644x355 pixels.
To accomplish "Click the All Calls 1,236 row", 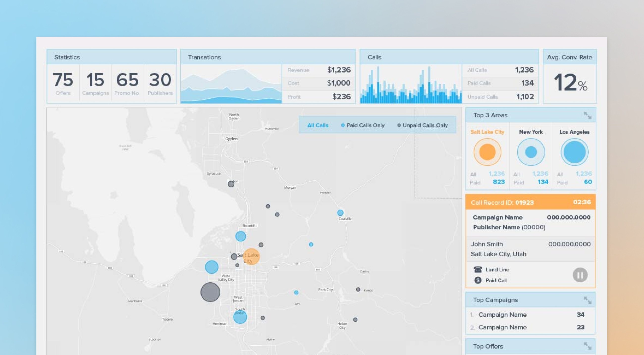I will pyautogui.click(x=500, y=70).
